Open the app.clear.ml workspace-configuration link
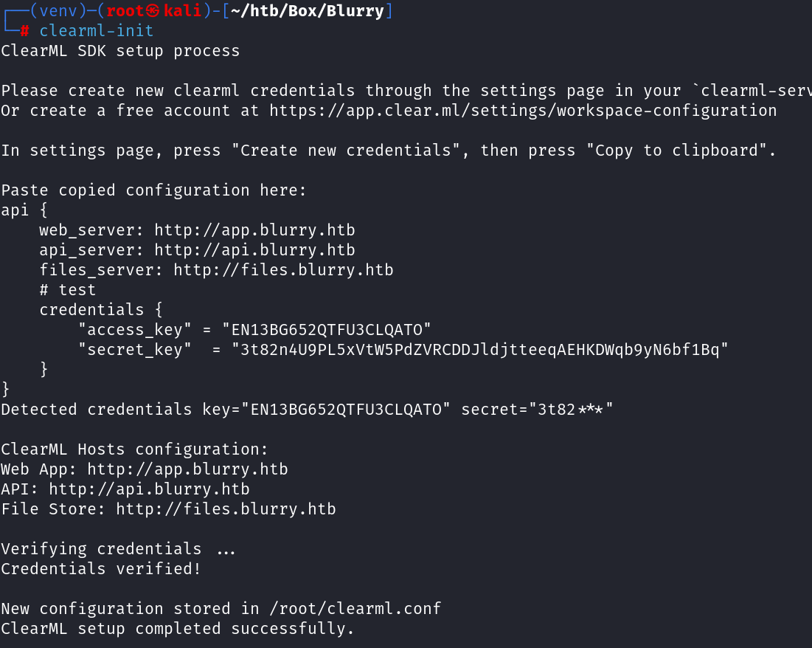Viewport: 812px width, 648px height. [523, 111]
